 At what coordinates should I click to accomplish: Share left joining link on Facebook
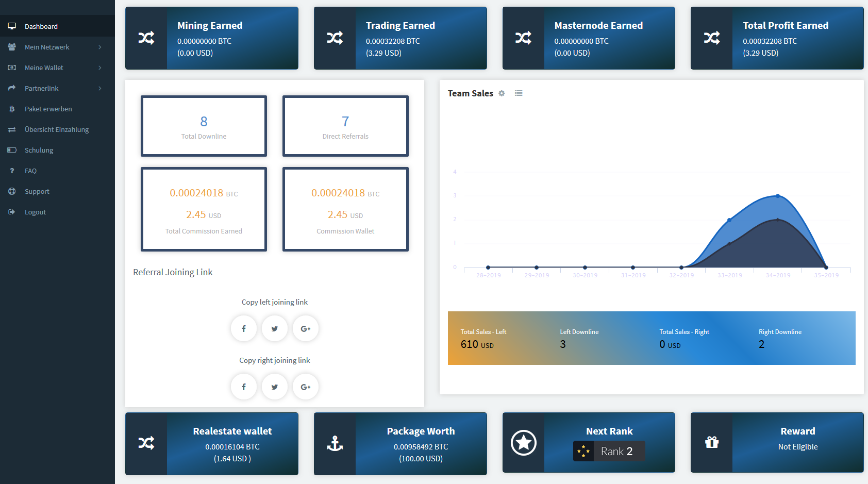[244, 328]
